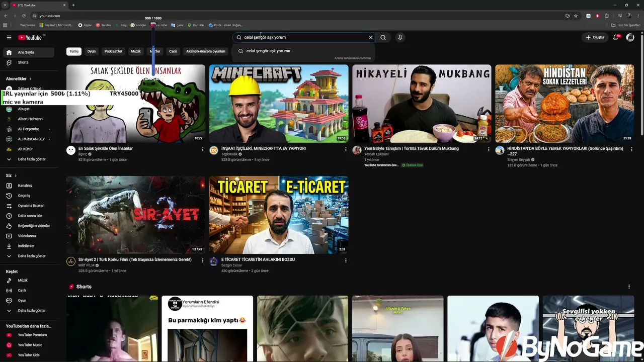This screenshot has width=644, height=362.
Task: Open the YouTube guide hamburger menu
Action: click(9, 37)
